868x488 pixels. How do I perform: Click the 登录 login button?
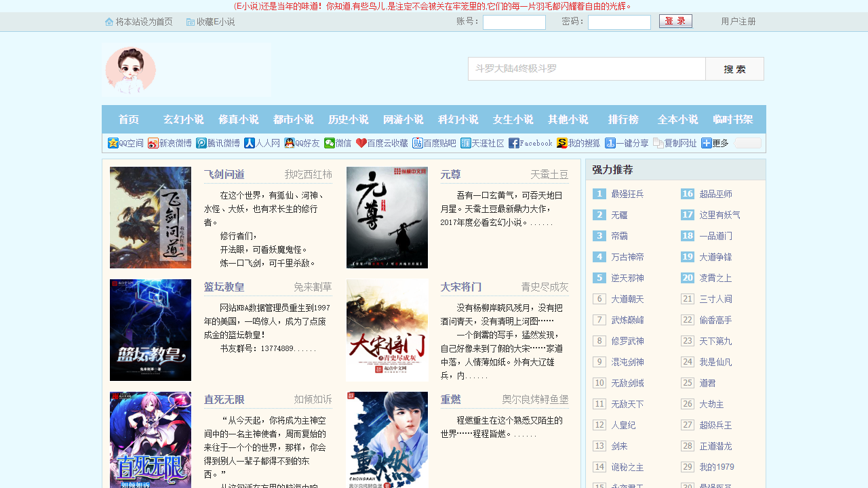click(x=675, y=21)
